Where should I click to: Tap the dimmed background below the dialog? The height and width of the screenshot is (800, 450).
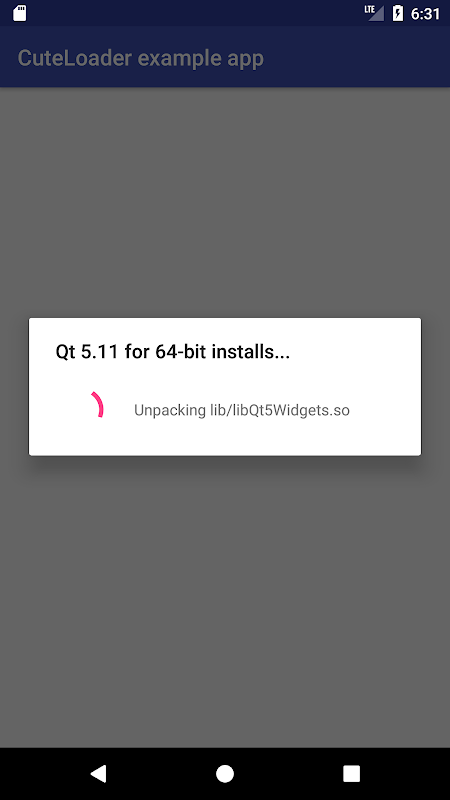point(225,602)
